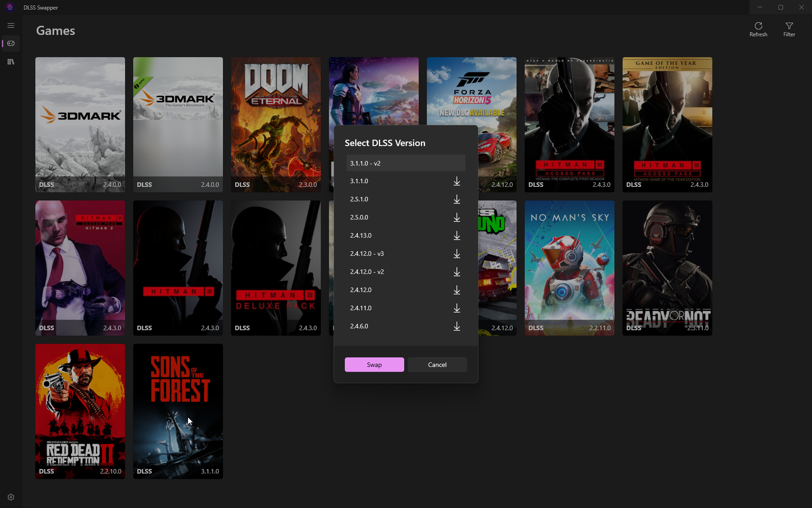Open the DOOM Eternal game card

tap(276, 125)
